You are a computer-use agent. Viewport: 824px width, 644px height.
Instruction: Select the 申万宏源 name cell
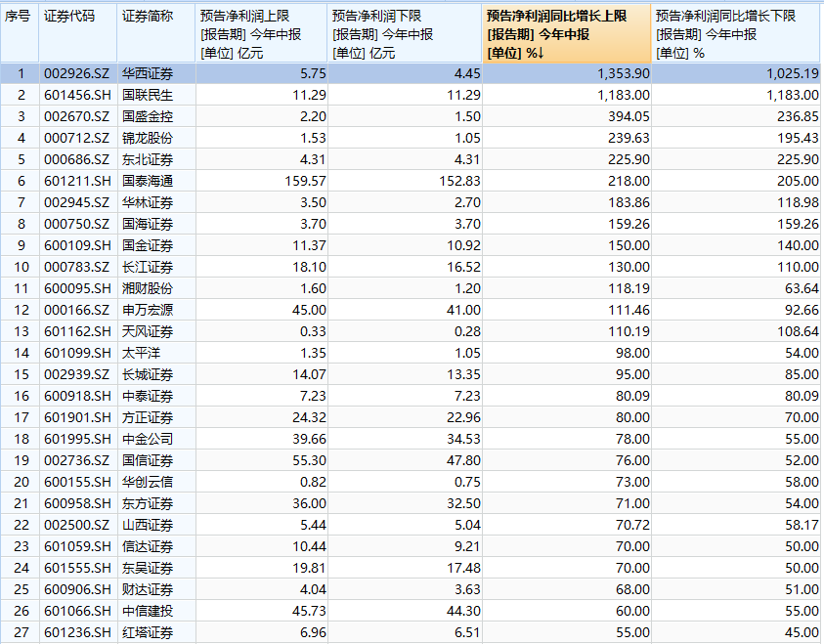click(x=156, y=311)
